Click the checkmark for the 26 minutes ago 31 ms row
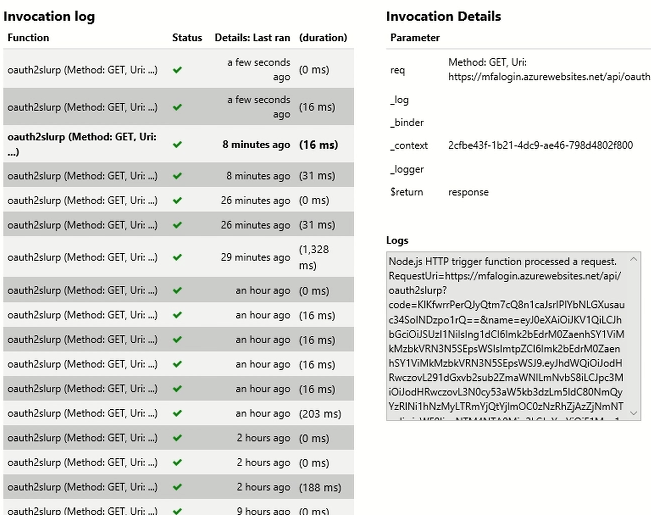 pos(177,225)
